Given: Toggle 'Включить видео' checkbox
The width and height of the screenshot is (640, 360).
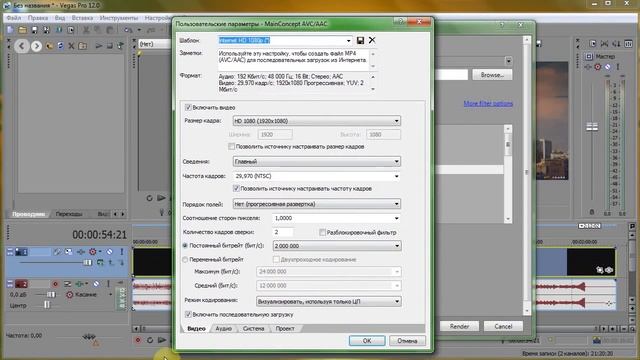Looking at the screenshot, I should (x=188, y=107).
